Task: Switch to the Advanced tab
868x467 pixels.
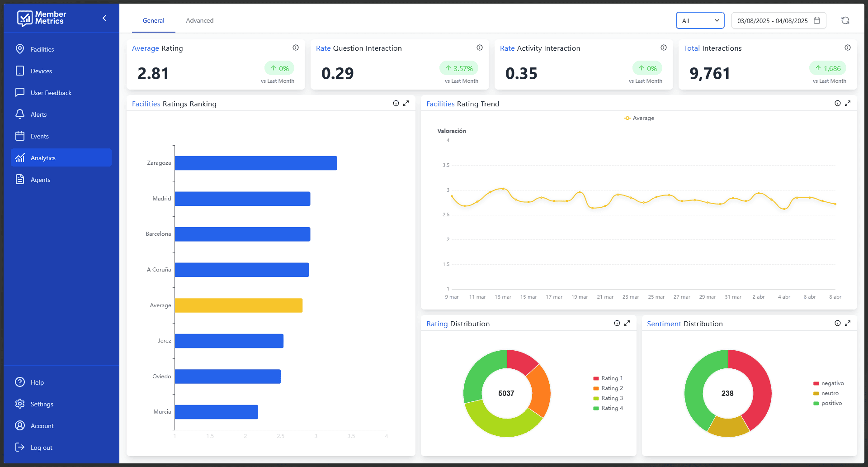Action: coord(199,20)
